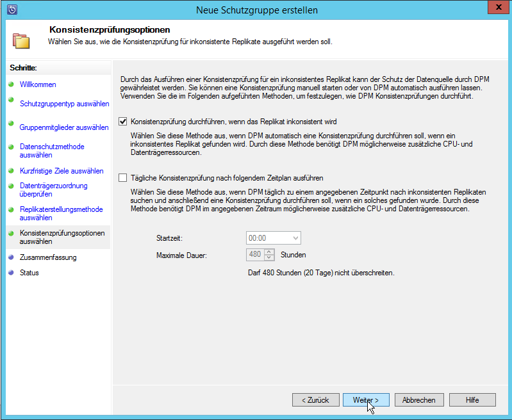Click the DPM icon in title bar

pos(12,10)
